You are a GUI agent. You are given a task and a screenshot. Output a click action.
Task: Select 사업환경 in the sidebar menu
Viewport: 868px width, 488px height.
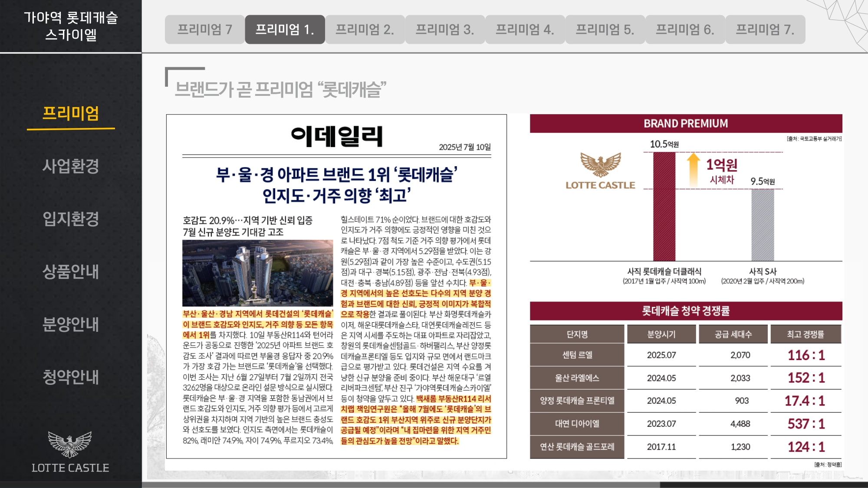71,166
